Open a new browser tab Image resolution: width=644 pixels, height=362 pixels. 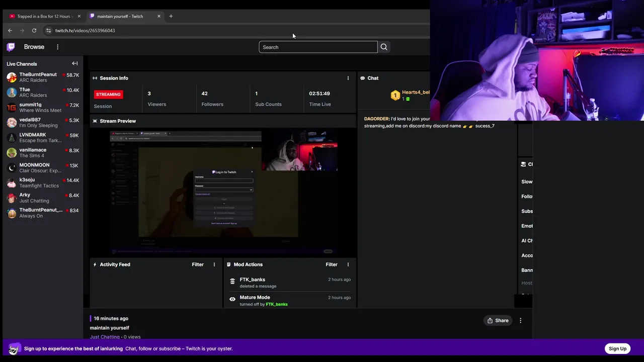(x=171, y=16)
